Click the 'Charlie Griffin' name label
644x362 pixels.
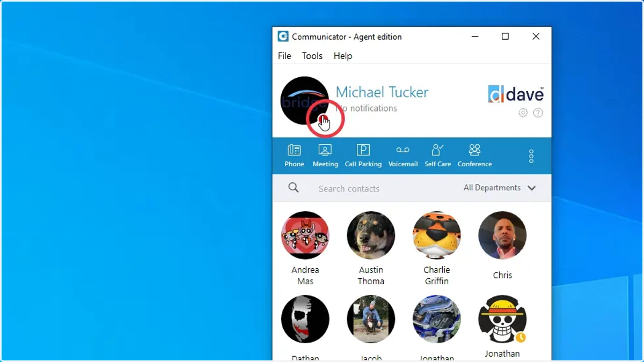[437, 276]
